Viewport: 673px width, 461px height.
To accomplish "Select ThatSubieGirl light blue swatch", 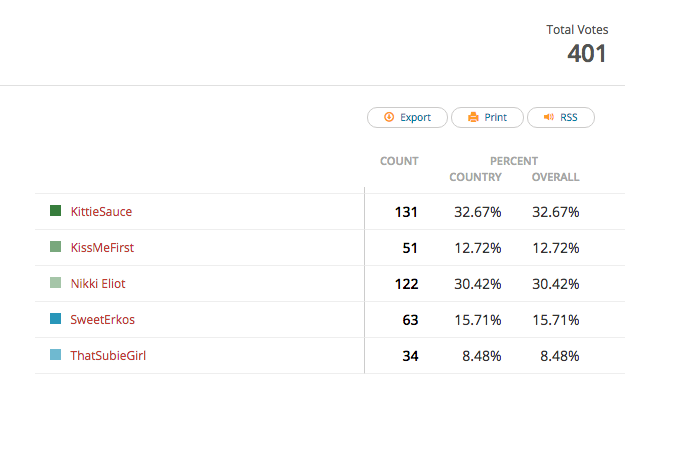I will click(x=55, y=355).
